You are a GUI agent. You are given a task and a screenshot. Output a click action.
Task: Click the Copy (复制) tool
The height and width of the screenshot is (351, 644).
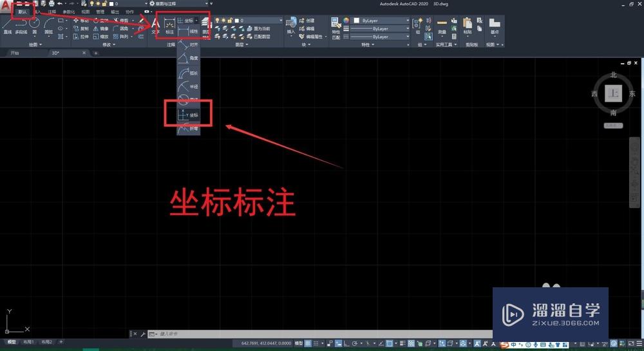[81, 28]
